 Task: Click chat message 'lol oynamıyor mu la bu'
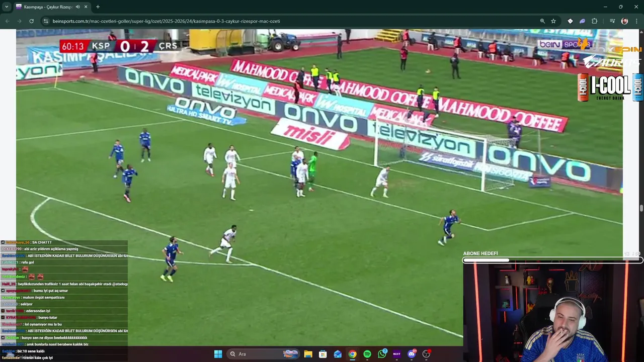[x=43, y=324]
